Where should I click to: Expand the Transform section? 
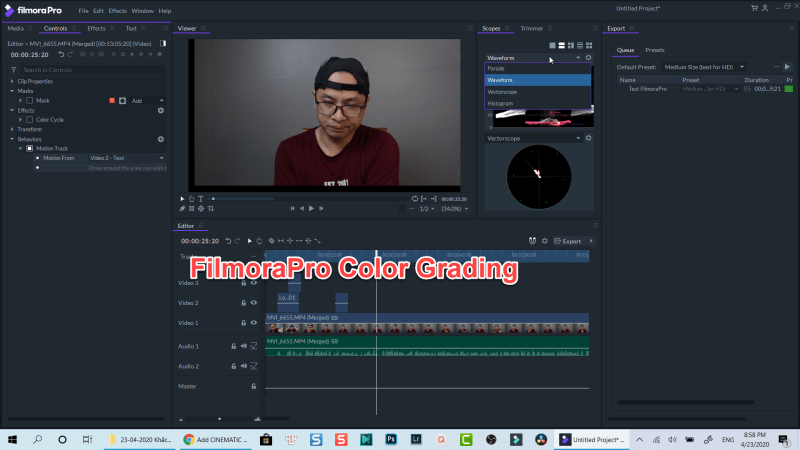12,129
